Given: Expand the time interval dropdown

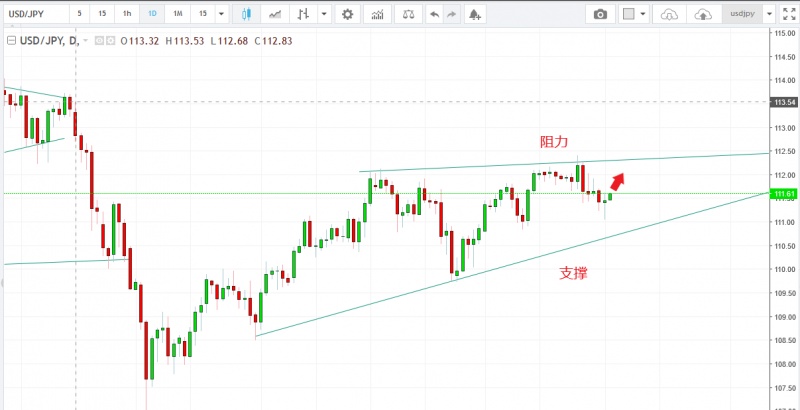Looking at the screenshot, I should point(221,15).
